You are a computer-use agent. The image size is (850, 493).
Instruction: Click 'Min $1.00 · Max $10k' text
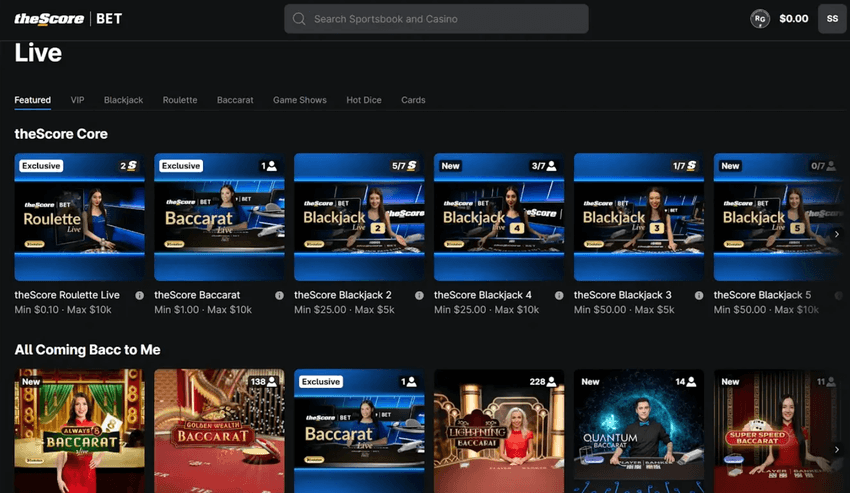[203, 310]
